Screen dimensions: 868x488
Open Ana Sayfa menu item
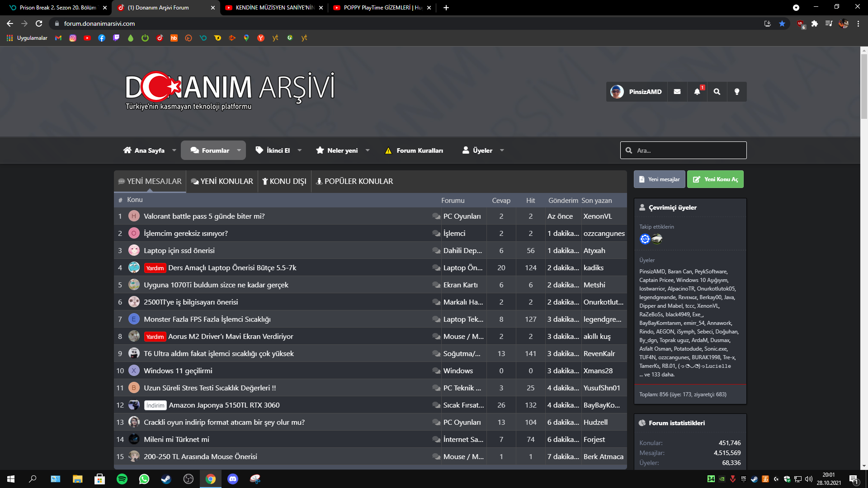[x=144, y=150]
